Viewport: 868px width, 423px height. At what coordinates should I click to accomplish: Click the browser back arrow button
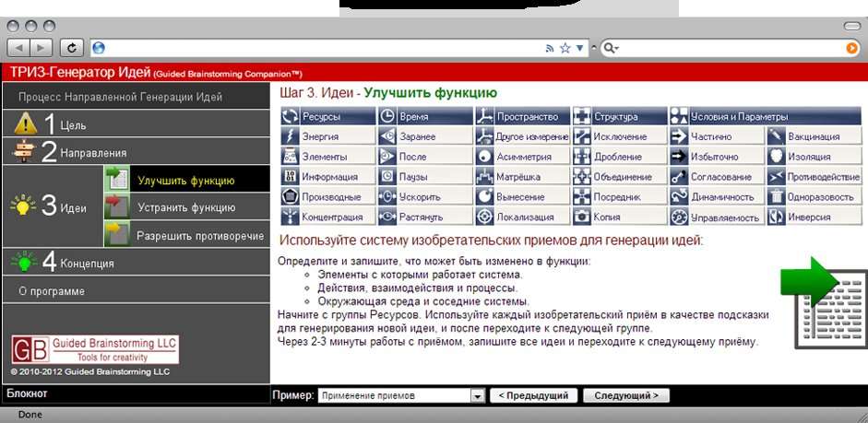[x=18, y=48]
